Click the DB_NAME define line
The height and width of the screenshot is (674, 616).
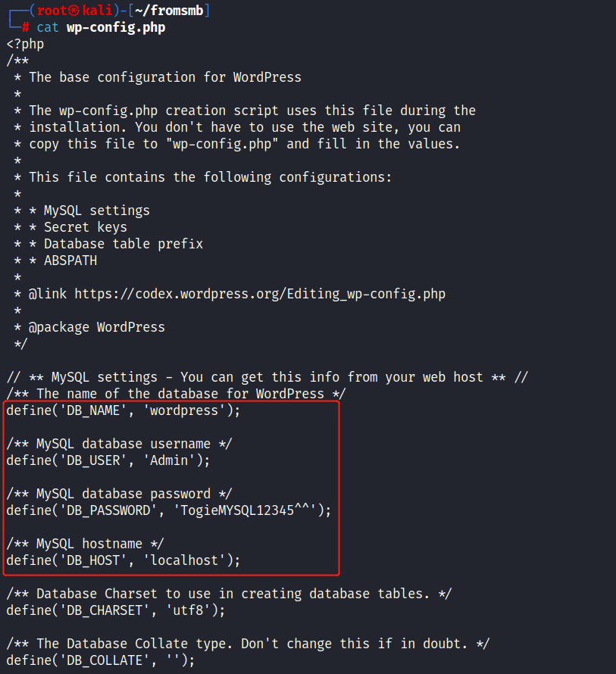[x=123, y=410]
